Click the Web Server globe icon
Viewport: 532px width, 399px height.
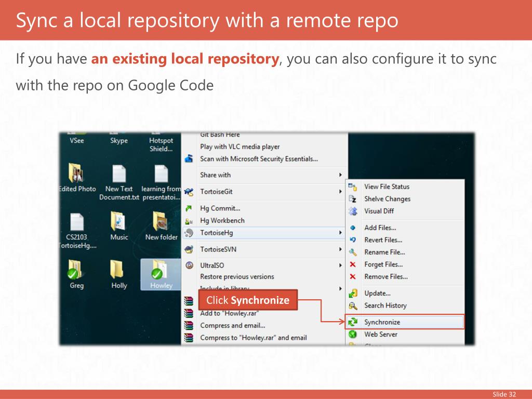(x=353, y=334)
